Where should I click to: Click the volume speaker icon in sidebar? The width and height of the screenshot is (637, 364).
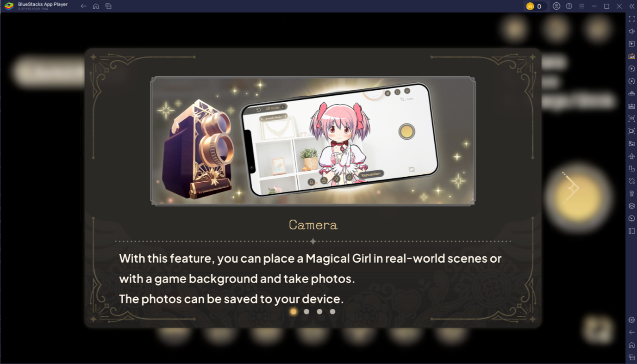631,31
